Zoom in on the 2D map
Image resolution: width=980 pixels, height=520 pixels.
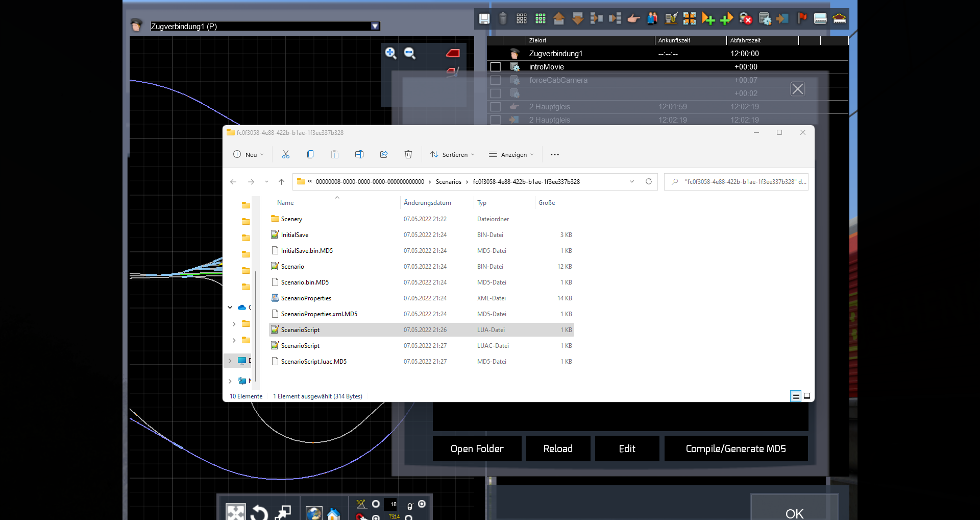(391, 53)
